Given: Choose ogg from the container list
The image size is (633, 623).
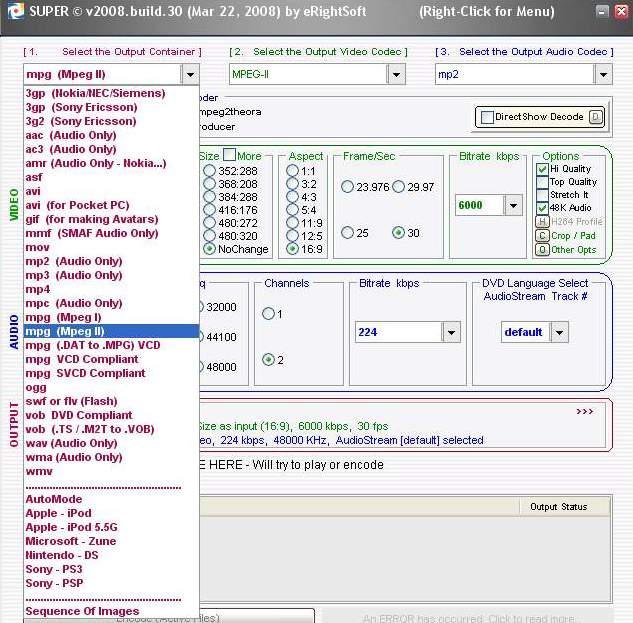Looking at the screenshot, I should click(111, 388).
